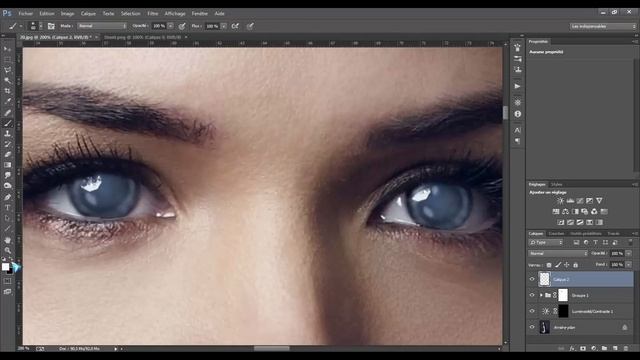The width and height of the screenshot is (640, 360).
Task: Select the Blur/Smudge tool
Action: 7,176
